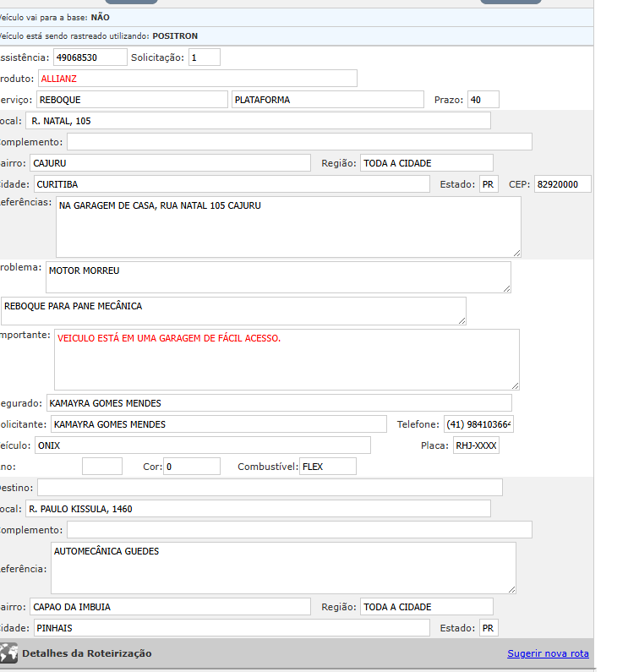Image resolution: width=639 pixels, height=672 pixels.
Task: Click the Cidade field showing CURITIBA
Action: 232,184
